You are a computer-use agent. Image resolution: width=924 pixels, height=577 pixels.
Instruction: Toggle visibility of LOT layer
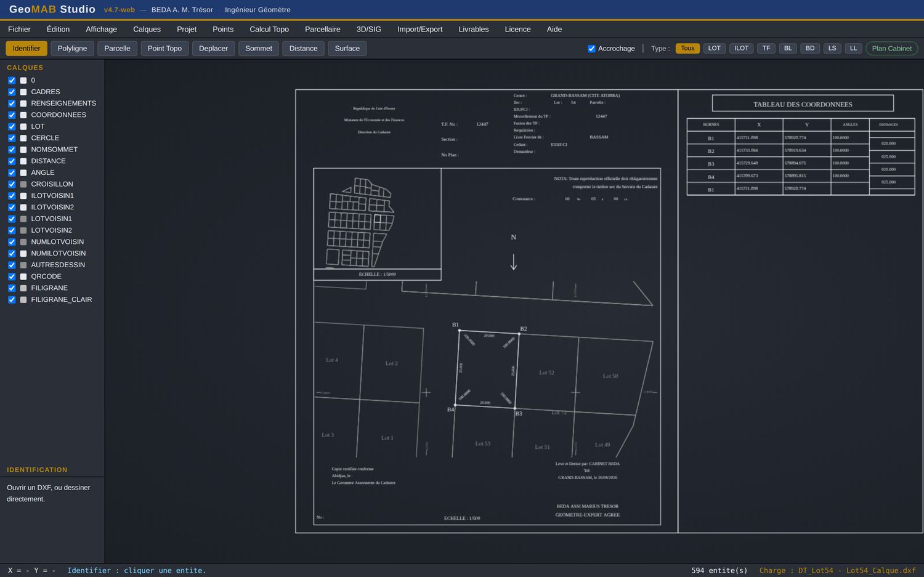pos(12,126)
